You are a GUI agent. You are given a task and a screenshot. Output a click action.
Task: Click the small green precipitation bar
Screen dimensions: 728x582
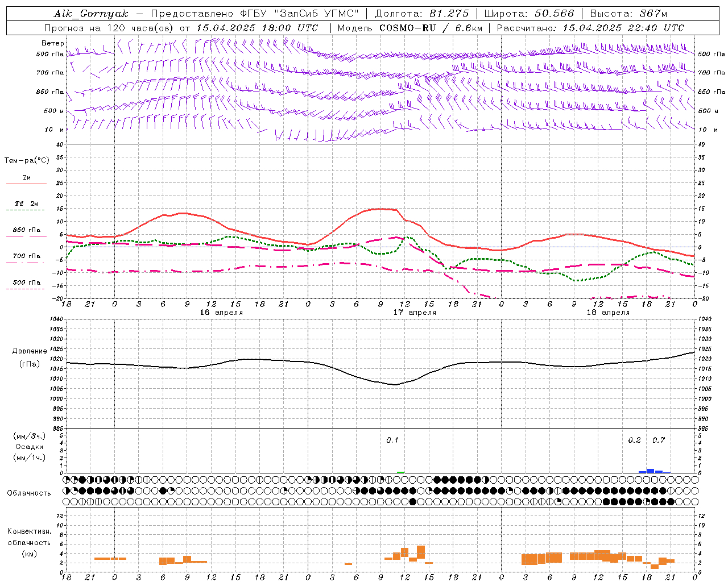(x=401, y=472)
